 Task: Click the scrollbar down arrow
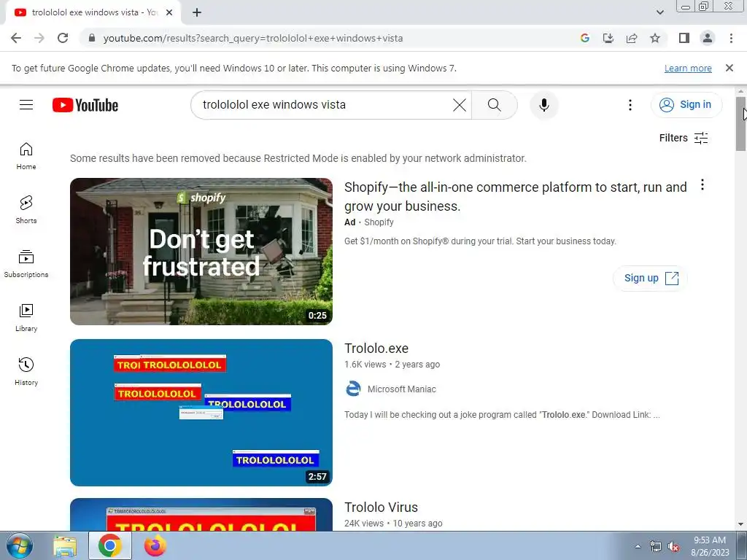(740, 525)
